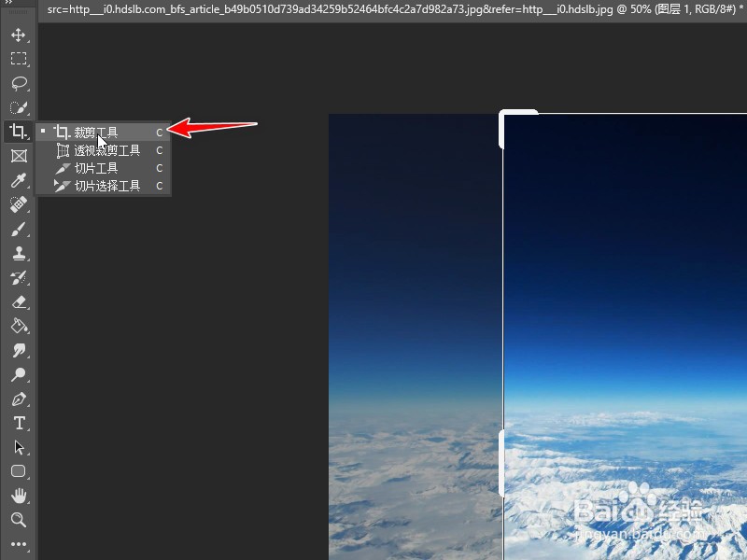
Task: Select the Path Selection tool
Action: 19,447
